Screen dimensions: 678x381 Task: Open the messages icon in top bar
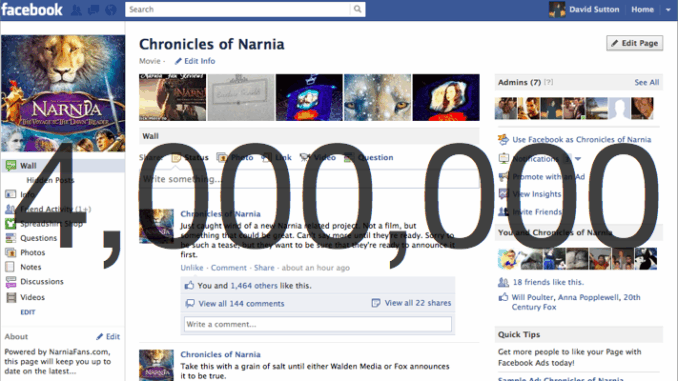(x=93, y=10)
